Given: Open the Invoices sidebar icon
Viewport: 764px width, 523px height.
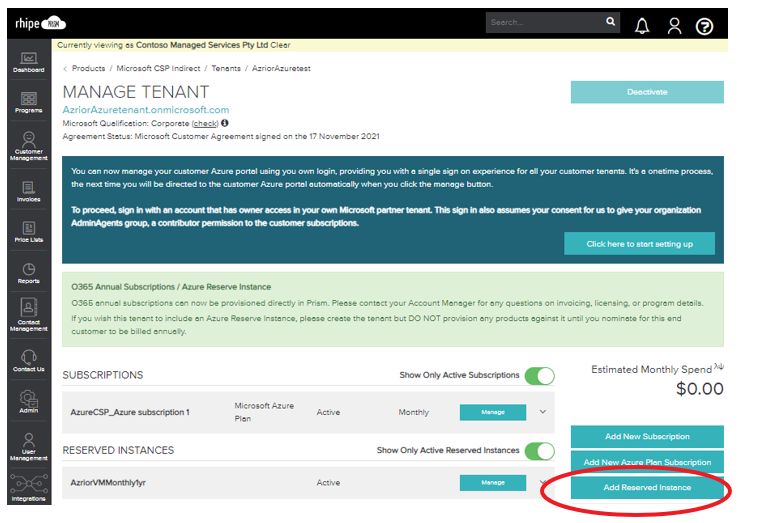Looking at the screenshot, I should (x=28, y=190).
